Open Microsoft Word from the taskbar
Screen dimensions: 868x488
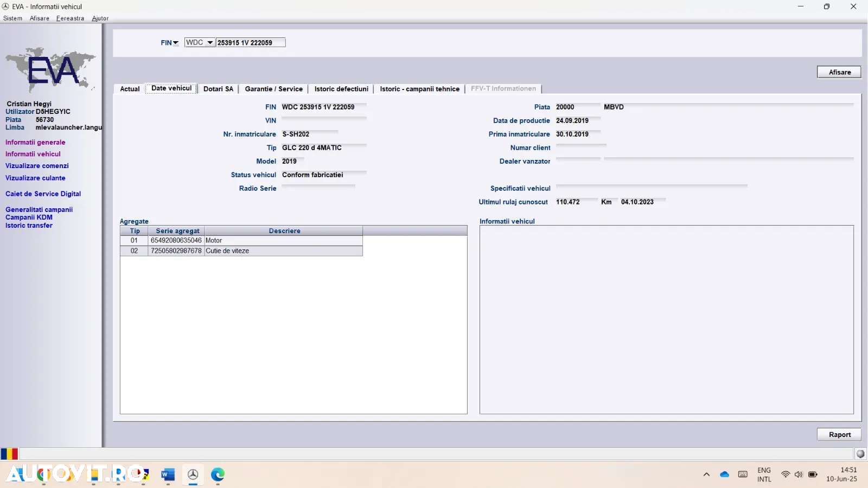pos(168,475)
